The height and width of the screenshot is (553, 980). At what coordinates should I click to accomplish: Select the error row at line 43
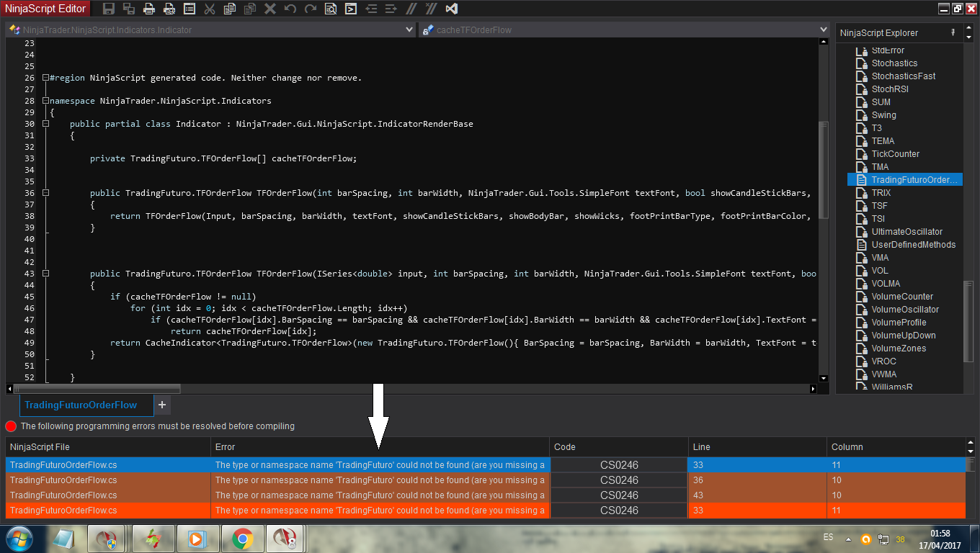(x=486, y=495)
